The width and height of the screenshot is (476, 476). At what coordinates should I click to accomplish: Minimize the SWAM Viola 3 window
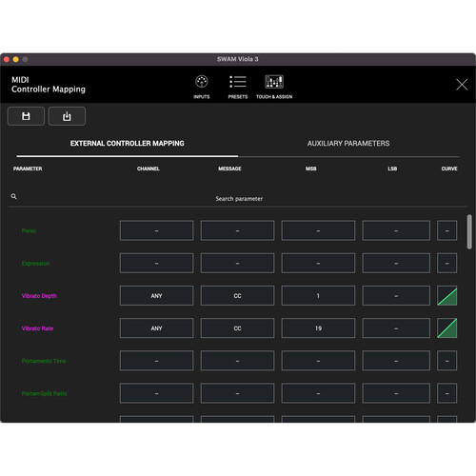(x=15, y=59)
